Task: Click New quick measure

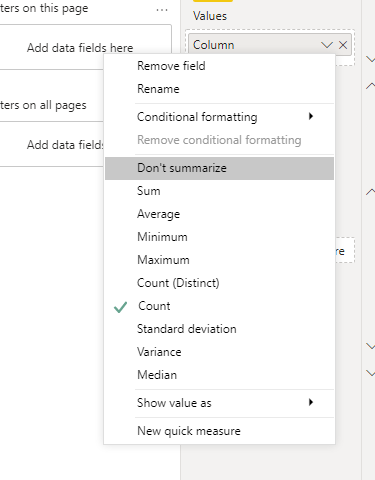Action: (219, 431)
